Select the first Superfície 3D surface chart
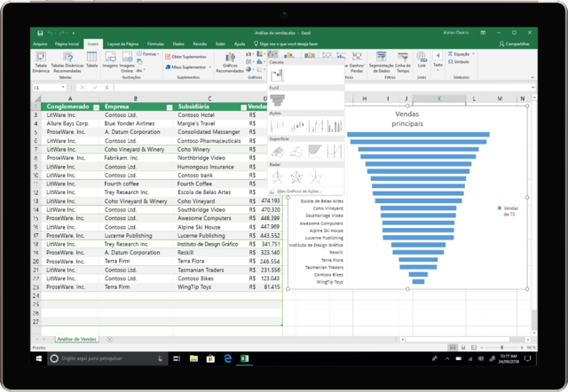This screenshot has width=568, height=392. point(278,152)
